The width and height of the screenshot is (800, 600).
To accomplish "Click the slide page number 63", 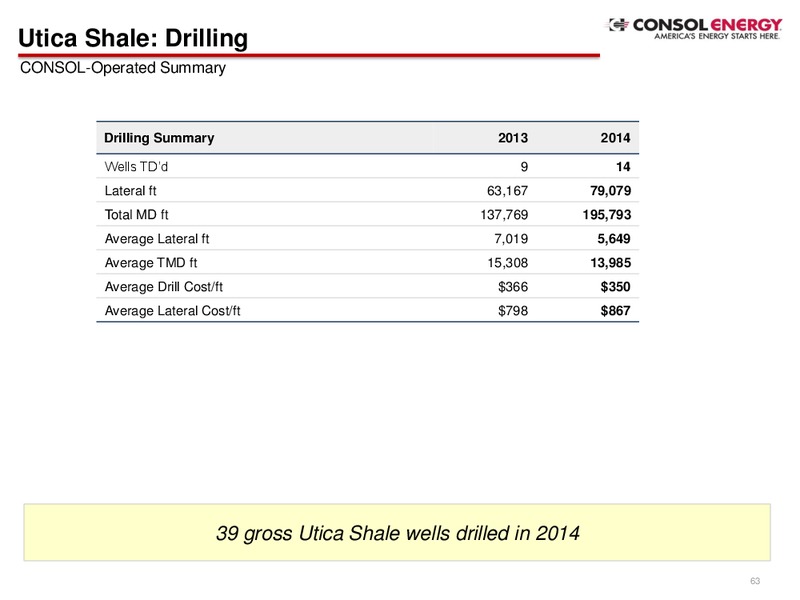I will pos(755,581).
